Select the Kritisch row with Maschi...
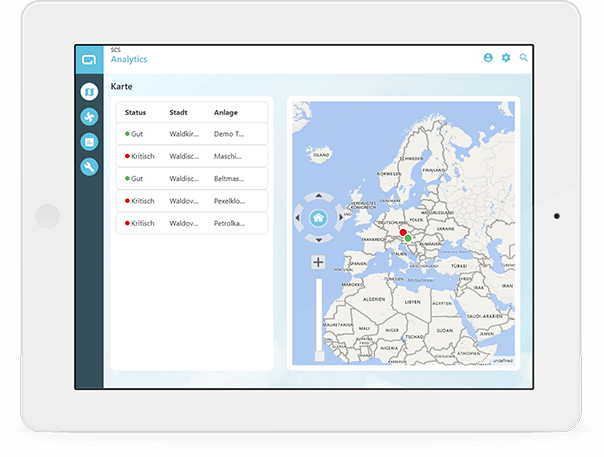Viewport: 604px width, 457px height. tap(192, 156)
